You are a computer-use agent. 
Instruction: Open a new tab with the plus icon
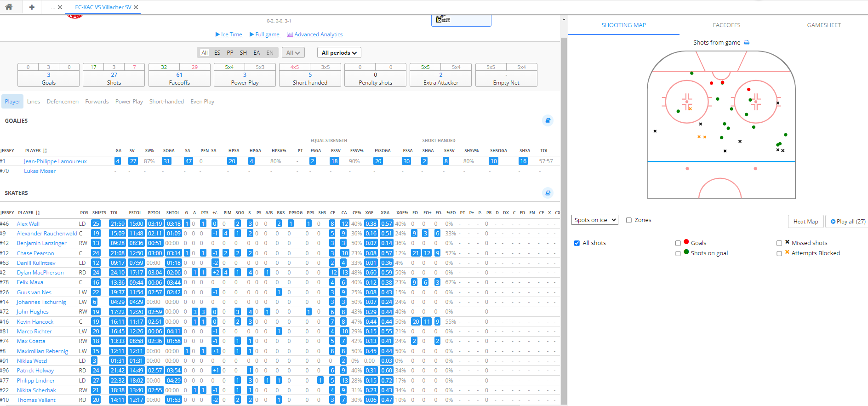pos(32,7)
